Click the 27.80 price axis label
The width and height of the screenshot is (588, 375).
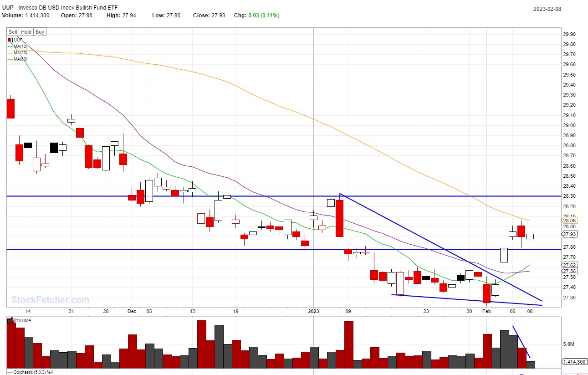[x=569, y=247]
